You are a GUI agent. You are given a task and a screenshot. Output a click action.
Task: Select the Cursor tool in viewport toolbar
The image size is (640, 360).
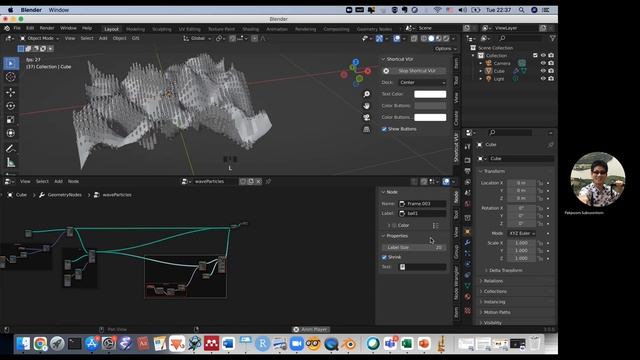point(11,77)
